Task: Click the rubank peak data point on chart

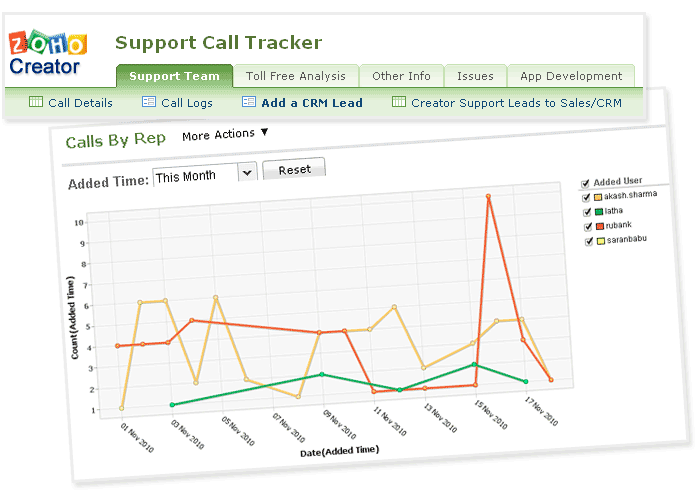Action: (x=488, y=197)
